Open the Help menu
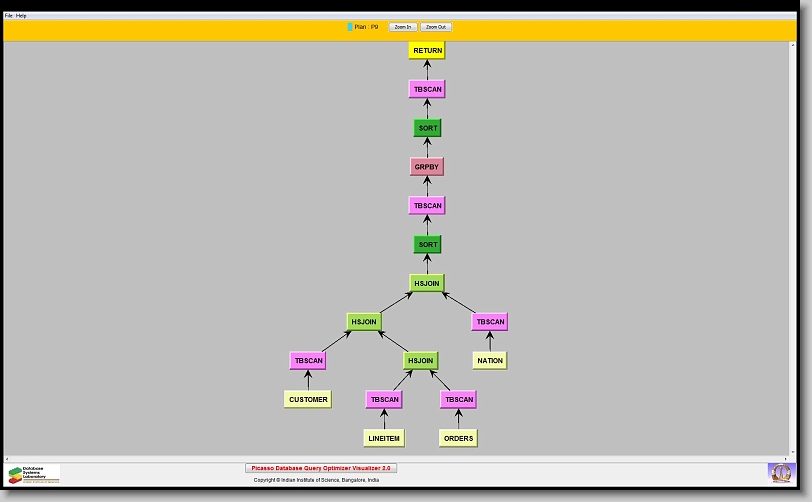Viewport: 812px width, 502px height. click(22, 16)
